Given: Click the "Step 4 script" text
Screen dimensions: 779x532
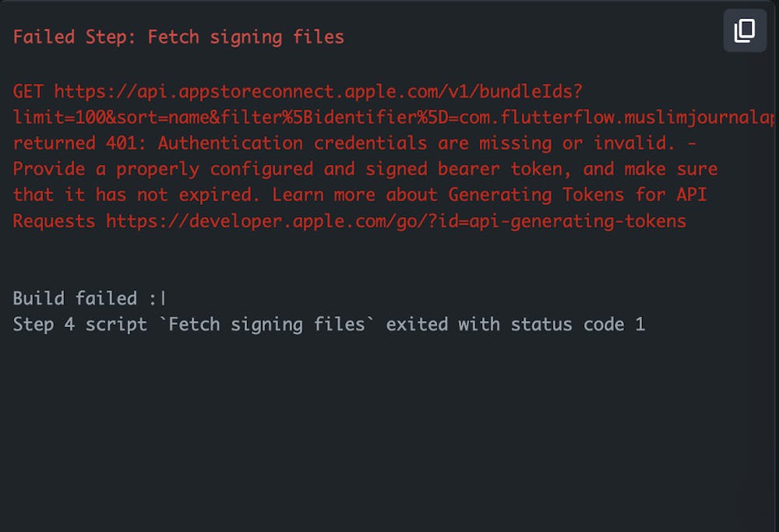Looking at the screenshot, I should pyautogui.click(x=79, y=324).
